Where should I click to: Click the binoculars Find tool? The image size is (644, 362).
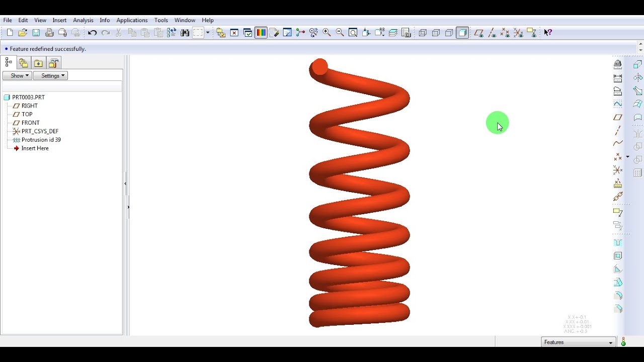click(185, 33)
